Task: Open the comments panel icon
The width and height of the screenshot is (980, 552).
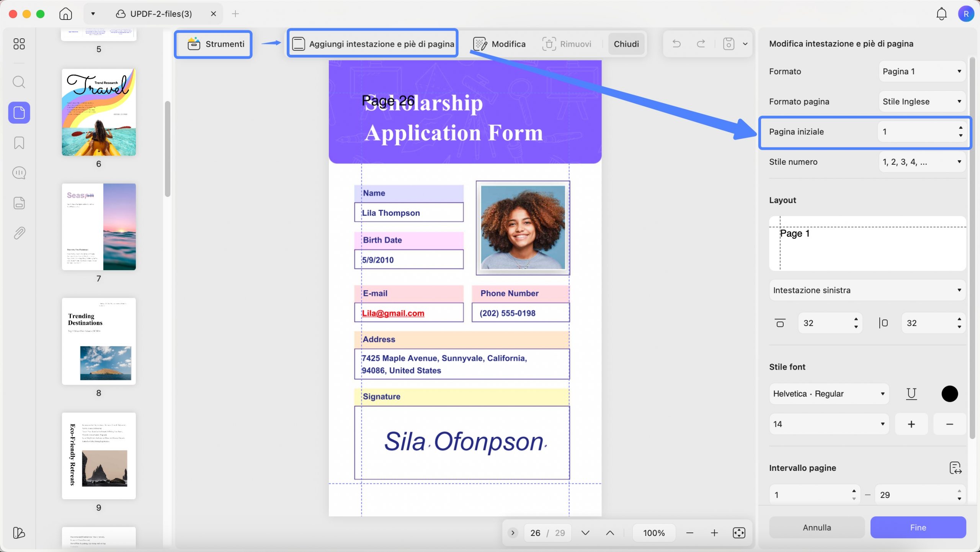Action: 19,173
